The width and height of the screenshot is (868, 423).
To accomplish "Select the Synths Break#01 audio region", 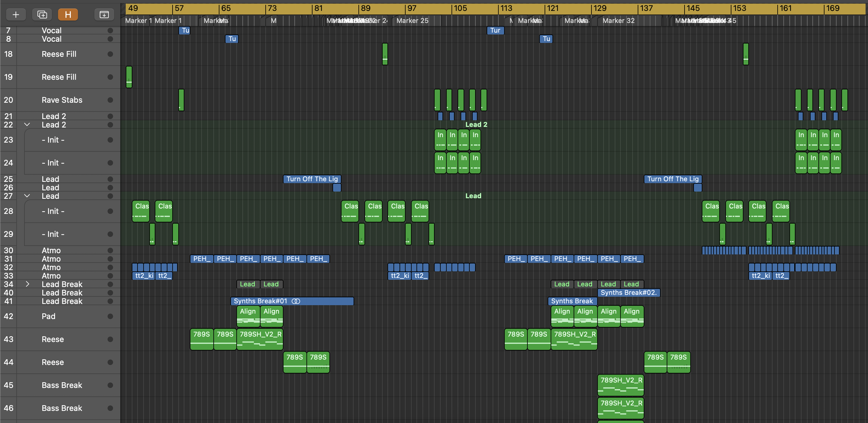I will tap(292, 301).
